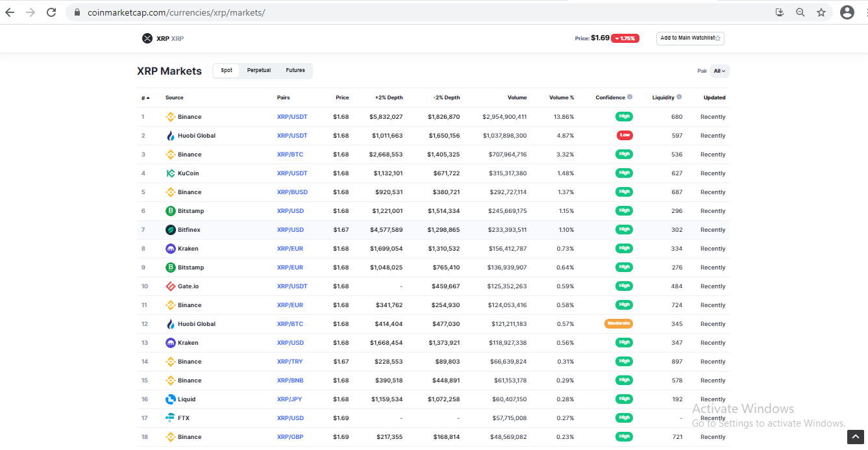Open Chrome three-dot menu

pos(865,12)
